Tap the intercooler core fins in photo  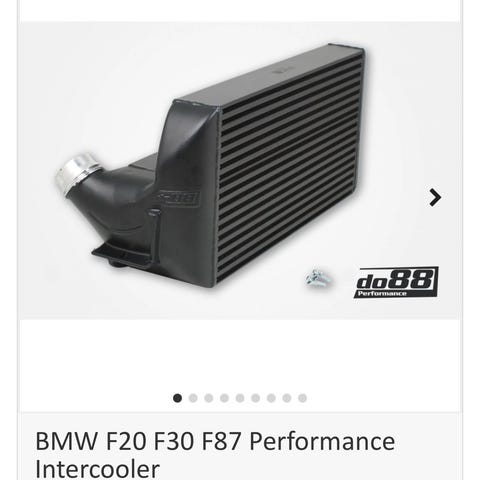tap(290, 167)
